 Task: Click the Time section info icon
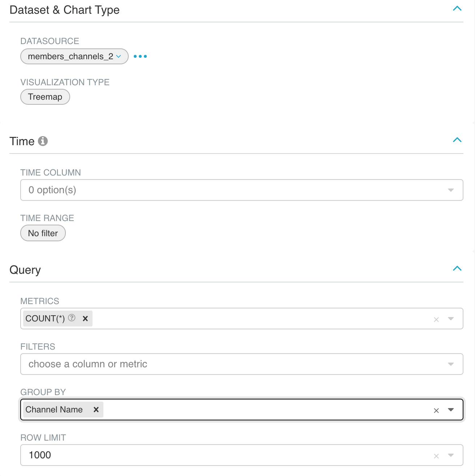[43, 141]
